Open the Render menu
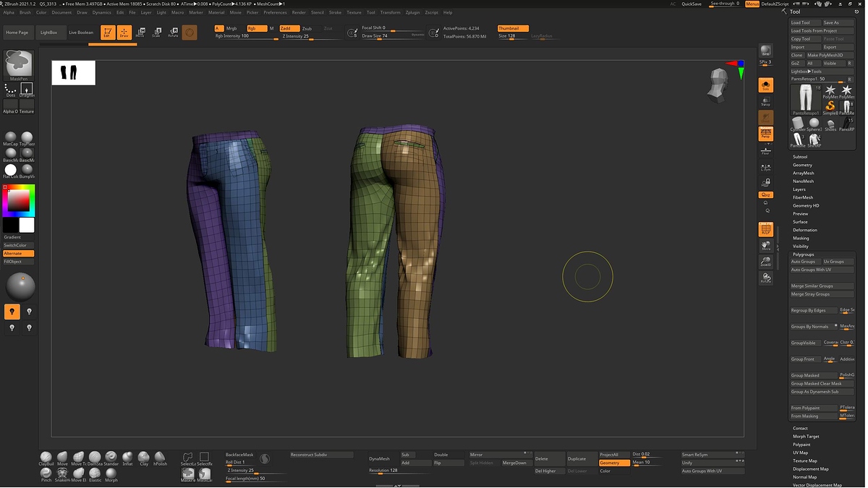Image resolution: width=868 pixels, height=488 pixels. coord(299,12)
